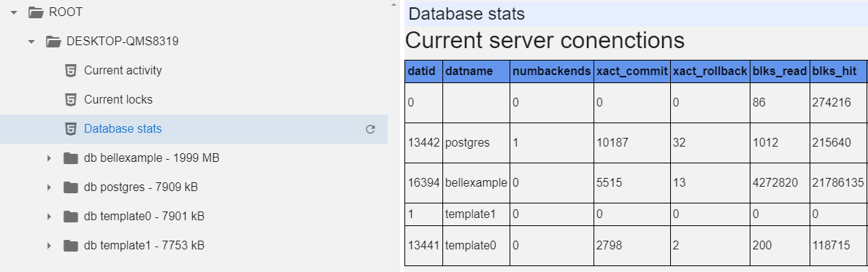Open the Current activity report

pyautogui.click(x=123, y=71)
